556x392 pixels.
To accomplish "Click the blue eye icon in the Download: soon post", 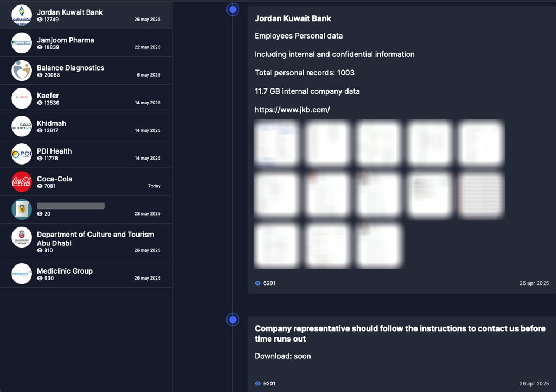I will [258, 383].
